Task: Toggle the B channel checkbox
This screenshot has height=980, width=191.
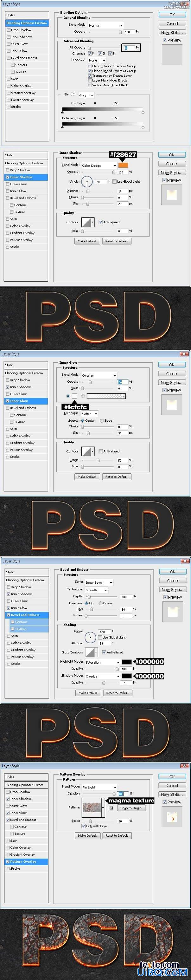Action: [x=110, y=54]
